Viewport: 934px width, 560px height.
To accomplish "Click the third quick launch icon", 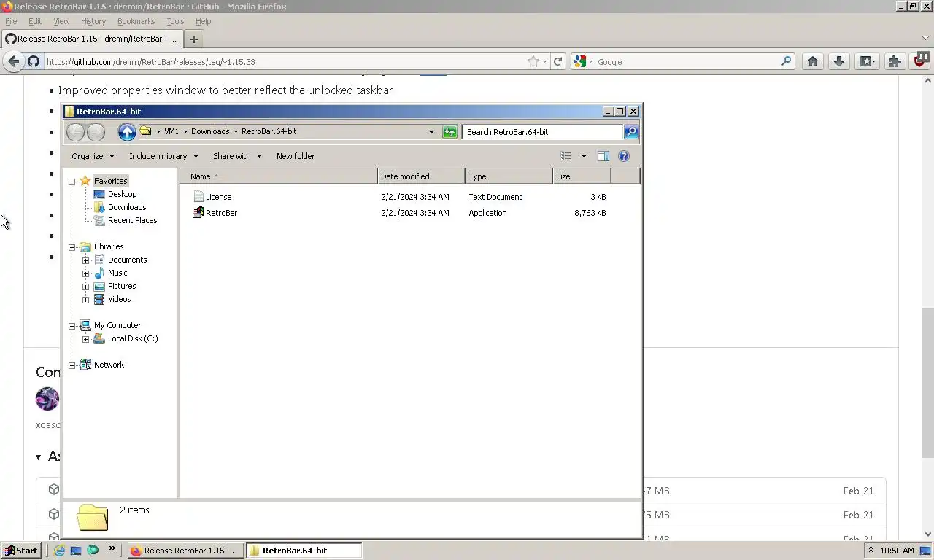I will pyautogui.click(x=93, y=551).
